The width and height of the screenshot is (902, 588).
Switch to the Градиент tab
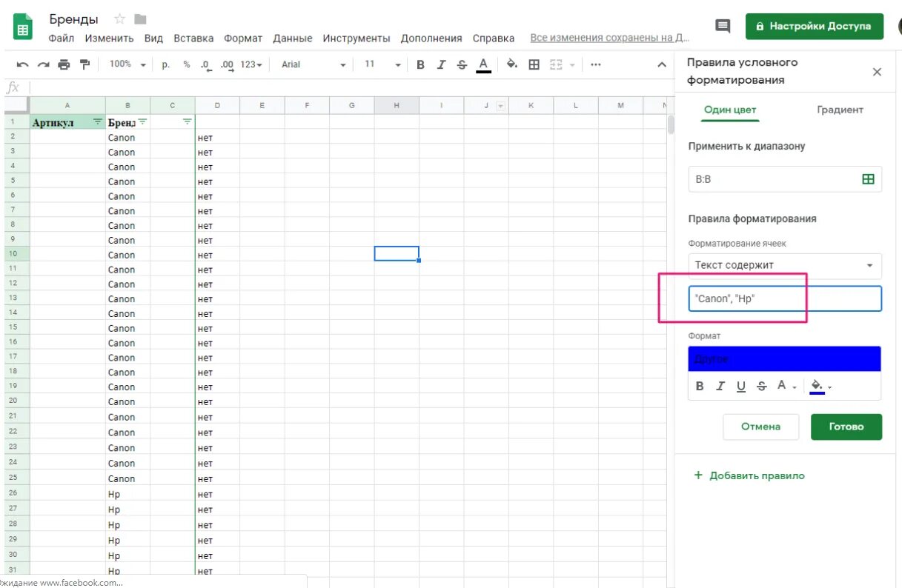coord(840,110)
